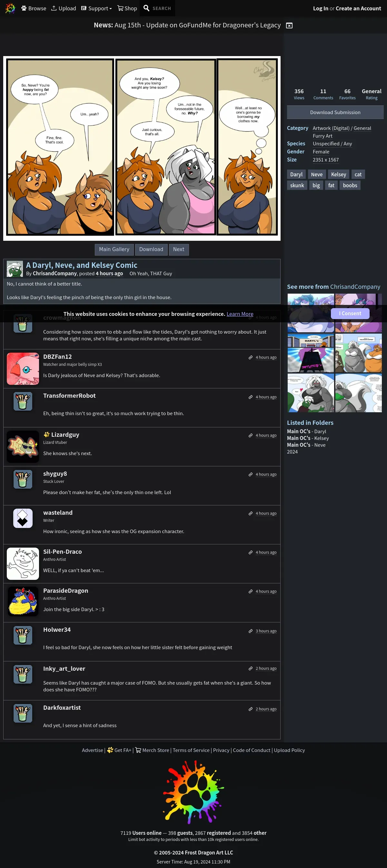Click Download Submission button
The width and height of the screenshot is (387, 868).
pos(335,112)
